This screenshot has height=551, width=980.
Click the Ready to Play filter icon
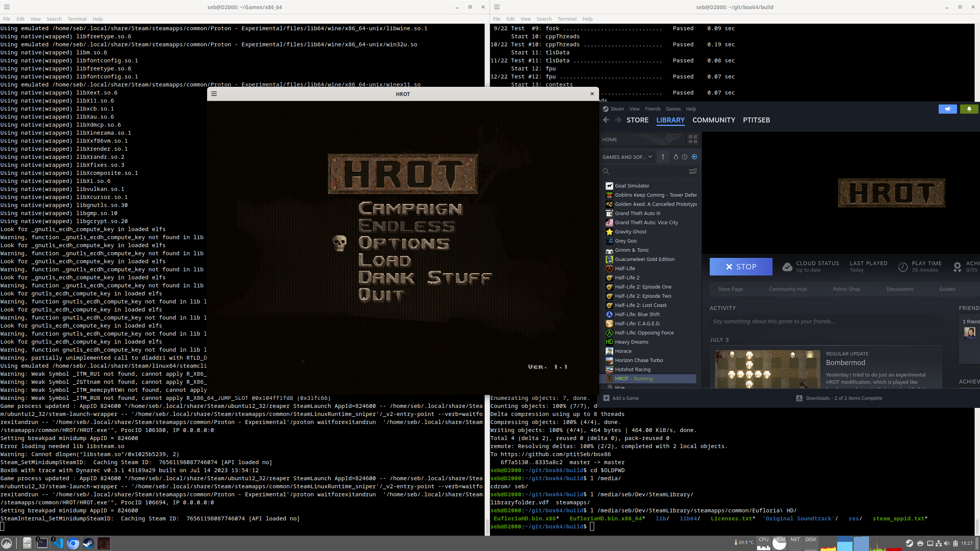[694, 157]
